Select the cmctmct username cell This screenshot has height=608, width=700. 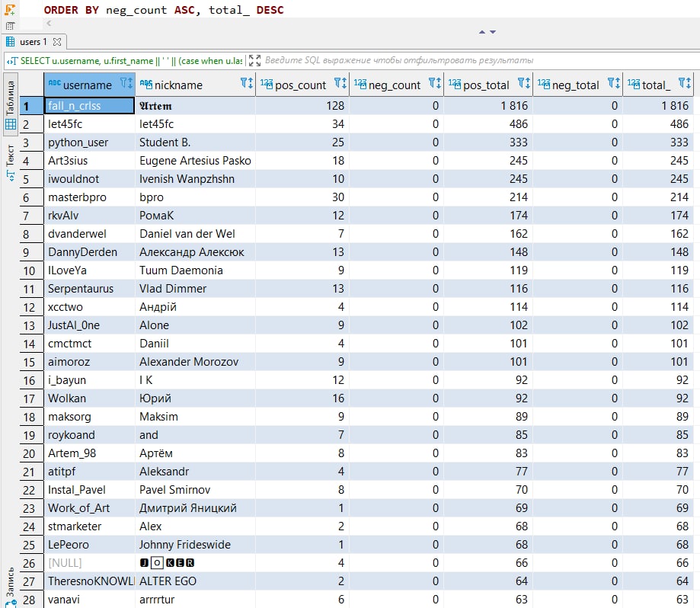[x=89, y=344]
